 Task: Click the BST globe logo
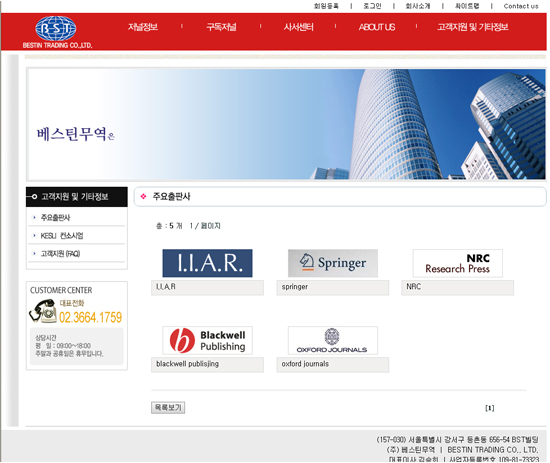click(56, 28)
